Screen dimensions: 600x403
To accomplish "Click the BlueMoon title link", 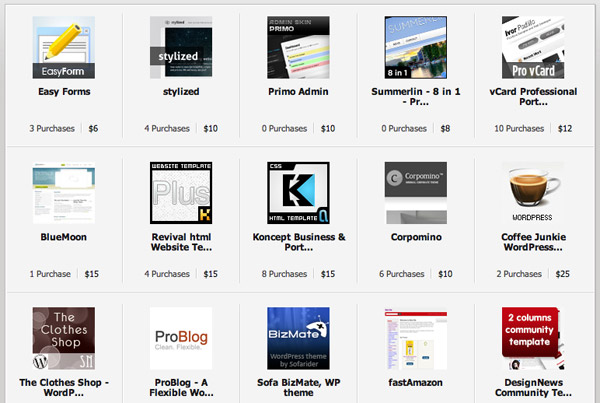I will [x=64, y=237].
